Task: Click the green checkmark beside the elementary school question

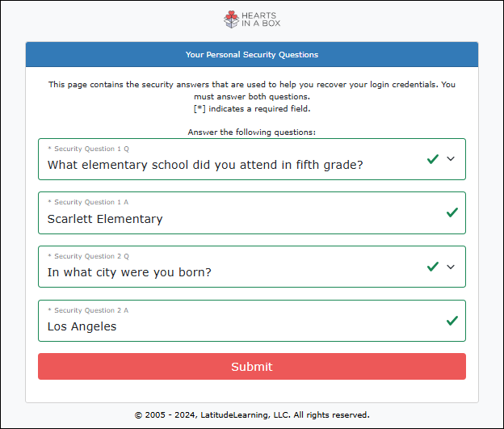Action: coord(433,159)
